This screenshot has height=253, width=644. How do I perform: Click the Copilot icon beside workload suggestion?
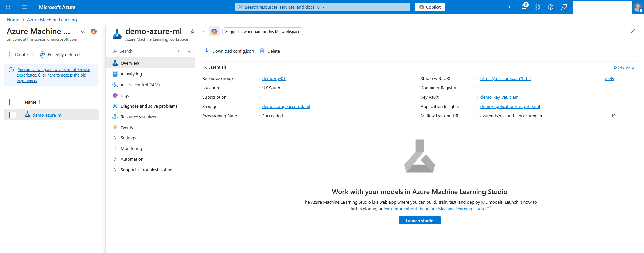pyautogui.click(x=214, y=31)
